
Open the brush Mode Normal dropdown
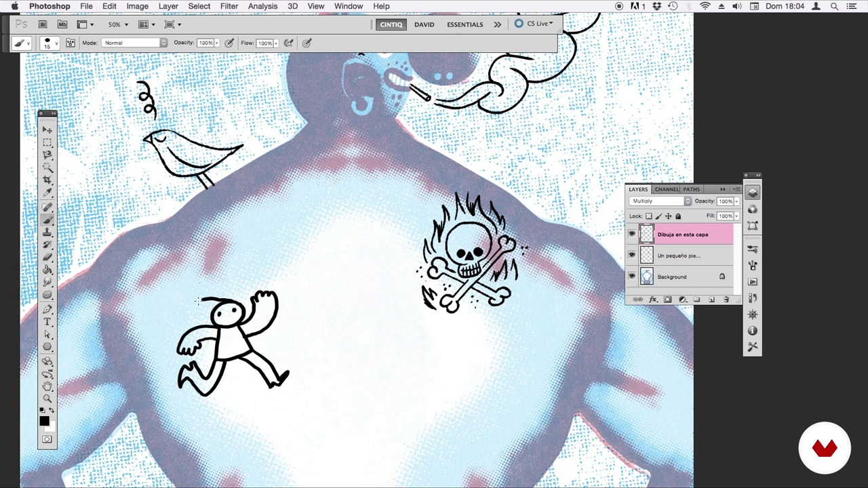point(134,43)
